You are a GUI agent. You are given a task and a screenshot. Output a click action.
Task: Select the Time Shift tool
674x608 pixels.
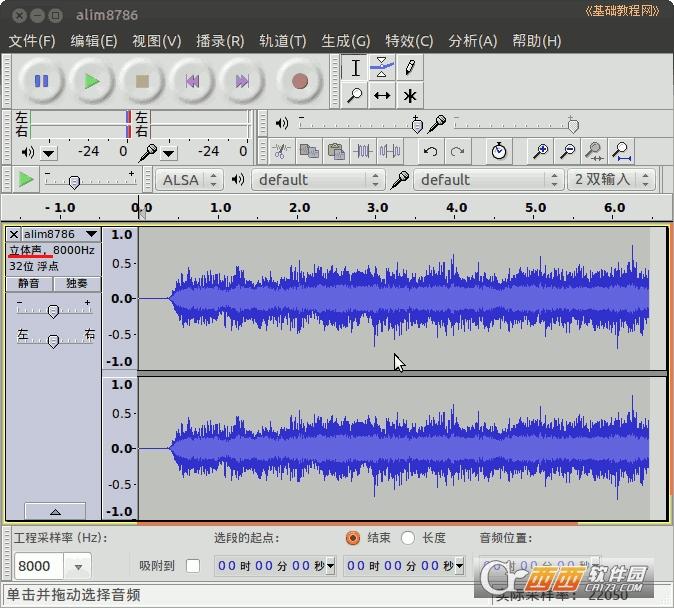(x=382, y=95)
